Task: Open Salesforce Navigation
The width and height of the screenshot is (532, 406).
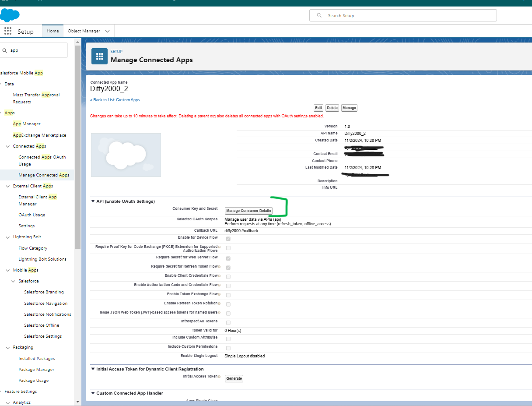Action: pos(46,304)
